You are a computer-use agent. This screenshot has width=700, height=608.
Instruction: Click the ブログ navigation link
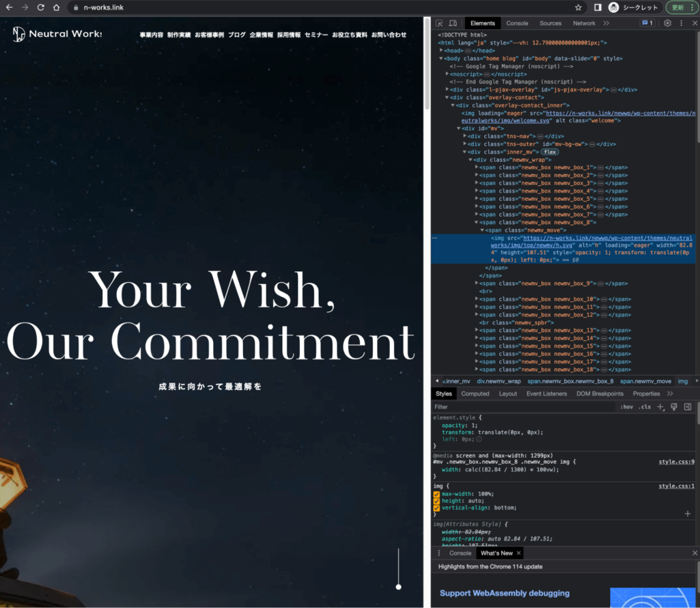pyautogui.click(x=237, y=35)
